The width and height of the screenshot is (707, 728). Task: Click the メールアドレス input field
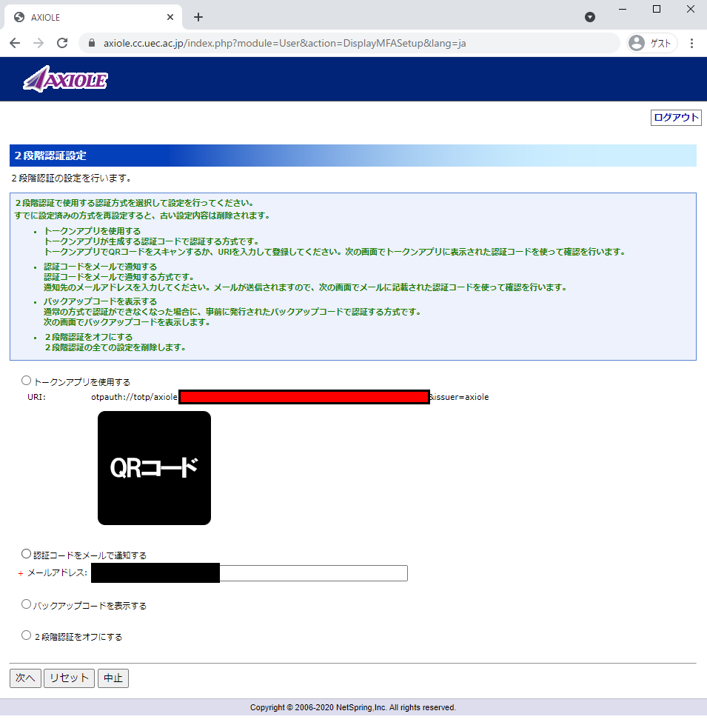click(x=249, y=573)
